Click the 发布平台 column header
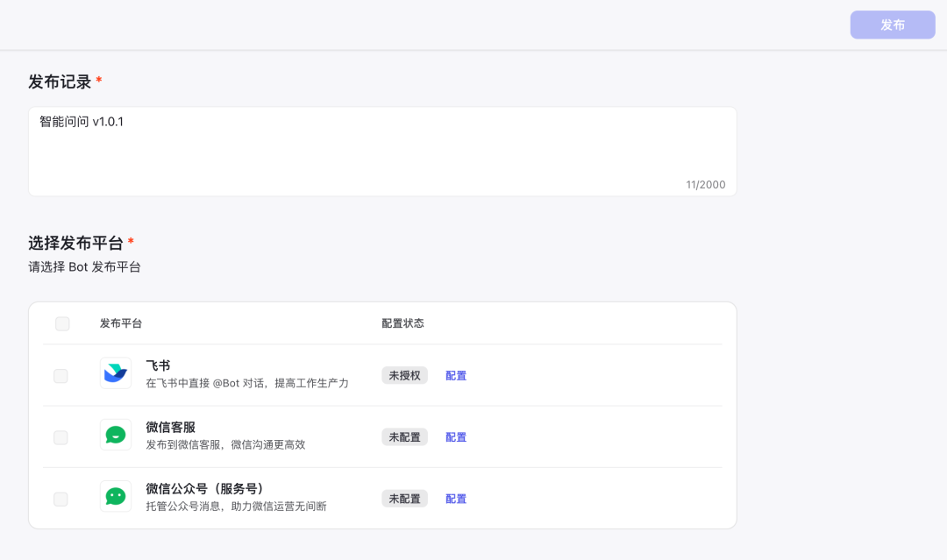The image size is (947, 560). click(121, 323)
